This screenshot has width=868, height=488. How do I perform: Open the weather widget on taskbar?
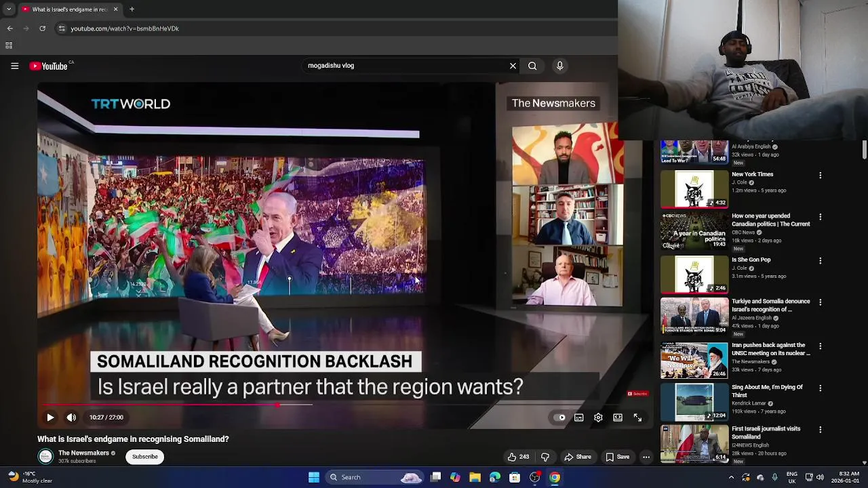[x=28, y=477]
